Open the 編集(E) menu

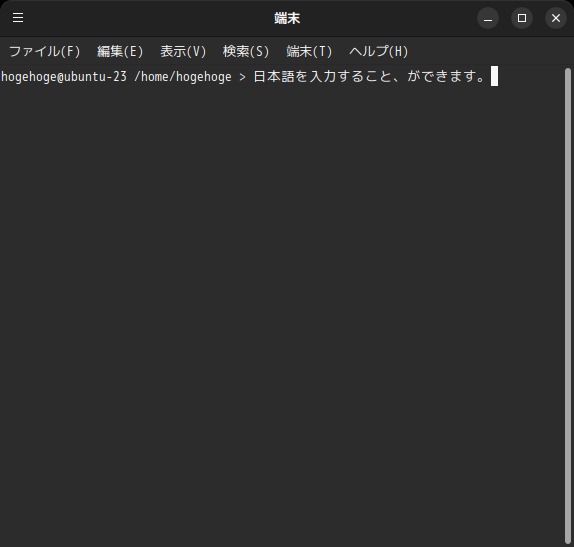click(120, 51)
